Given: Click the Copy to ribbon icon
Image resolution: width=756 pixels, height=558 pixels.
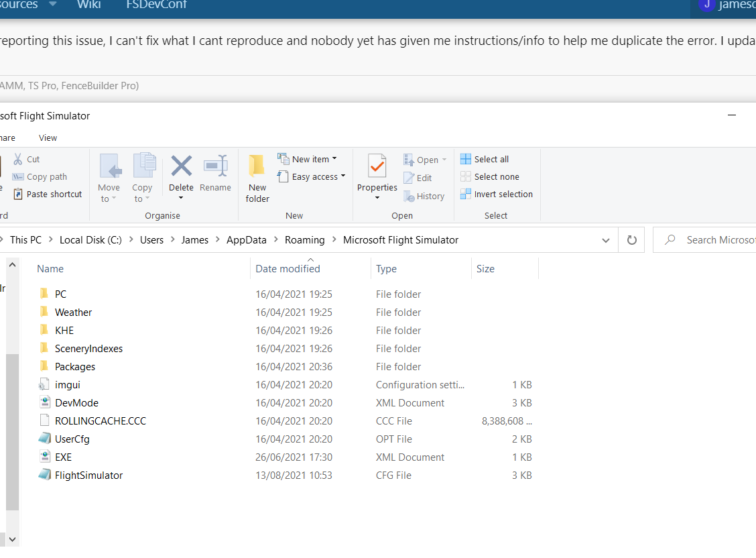Looking at the screenshot, I should (x=143, y=166).
